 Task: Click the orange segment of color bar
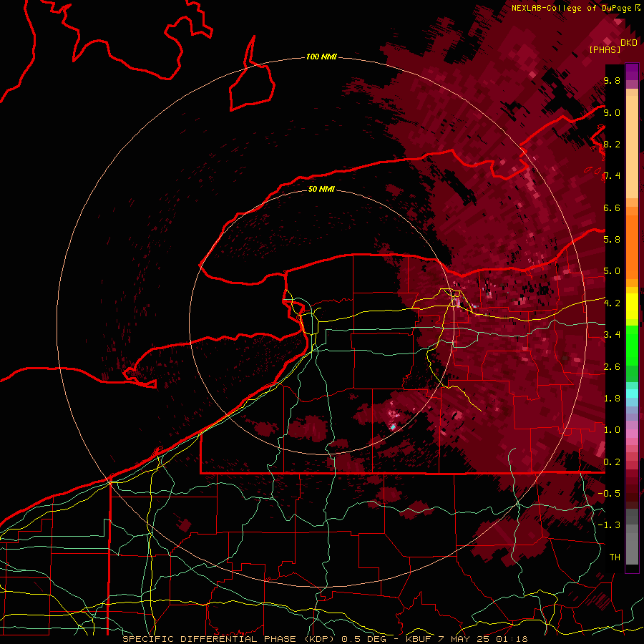coord(632,246)
